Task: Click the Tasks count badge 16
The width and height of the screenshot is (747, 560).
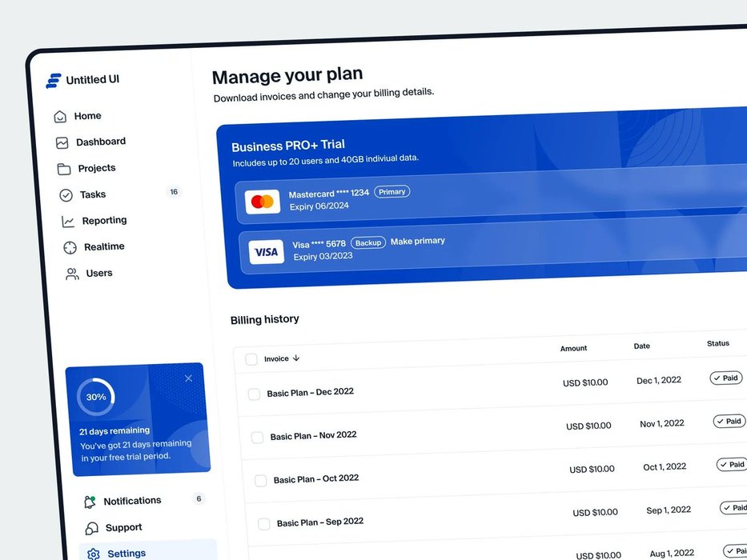Action: click(x=174, y=192)
